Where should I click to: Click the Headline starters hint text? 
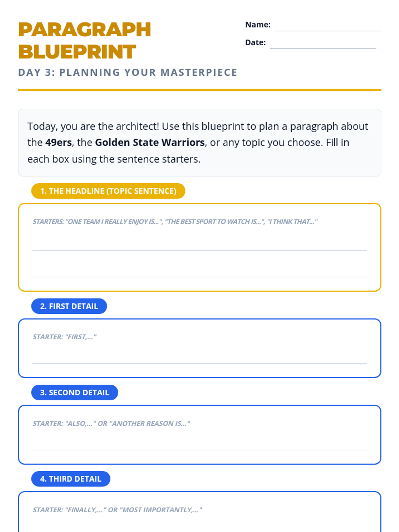click(x=175, y=222)
